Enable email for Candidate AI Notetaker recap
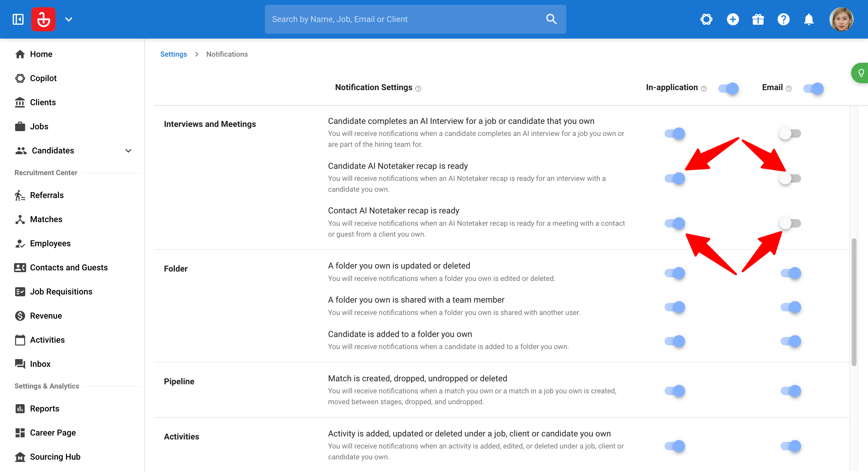Screen dimensions: 868x472 coord(790,178)
